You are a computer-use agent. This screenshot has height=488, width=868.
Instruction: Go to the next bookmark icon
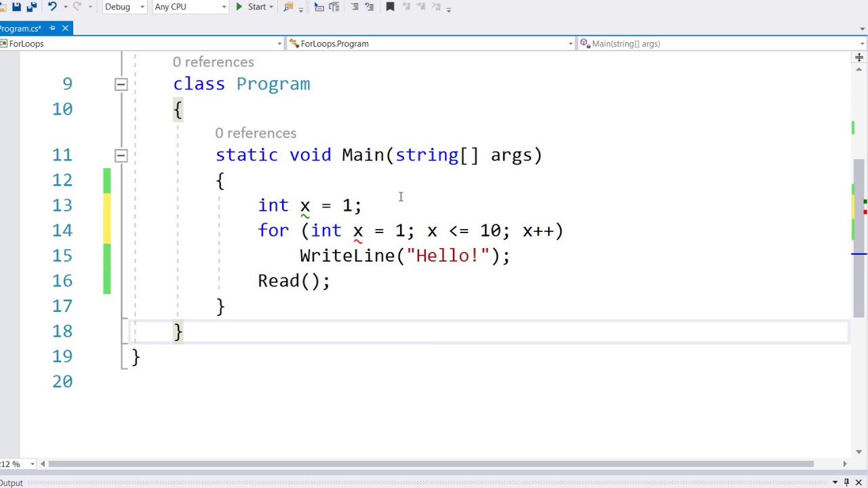[421, 7]
